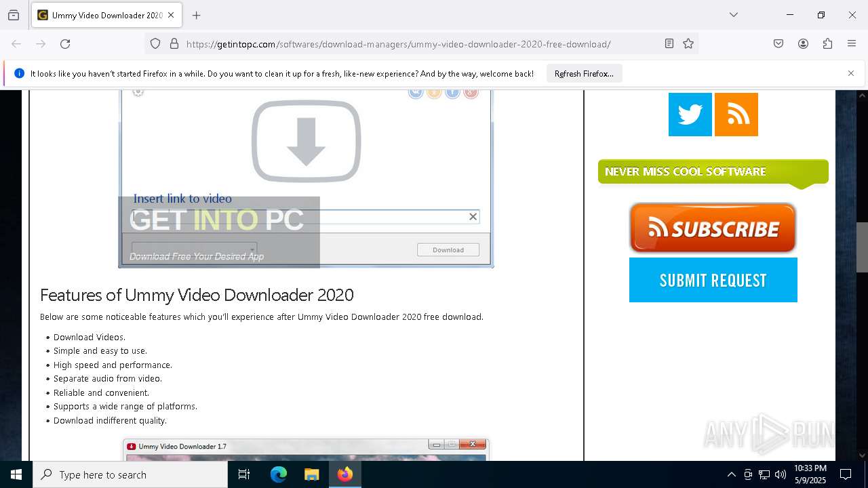The height and width of the screenshot is (488, 868).
Task: Click the 'Download Videos.' list item
Action: (90, 337)
